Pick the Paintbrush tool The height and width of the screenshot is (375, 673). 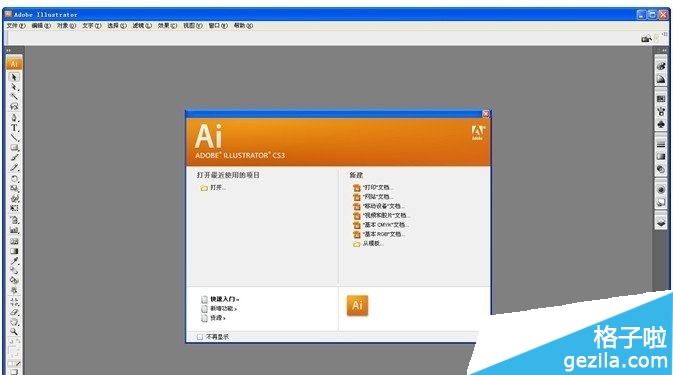pyautogui.click(x=14, y=157)
